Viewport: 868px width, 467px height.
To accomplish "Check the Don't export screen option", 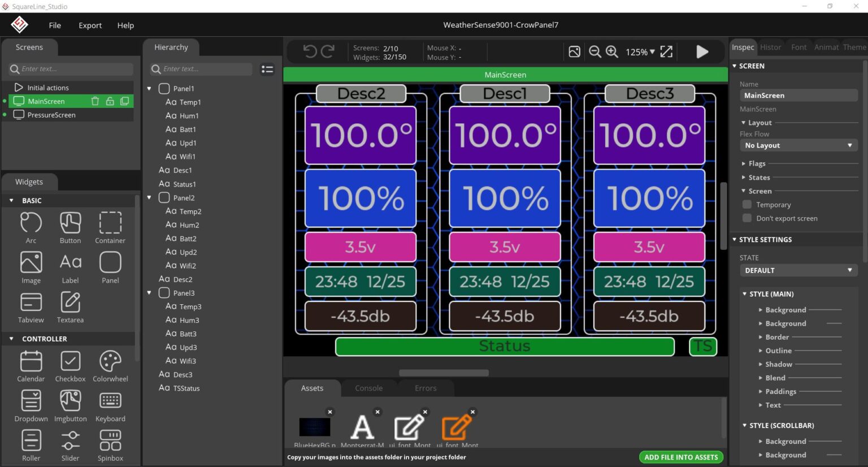I will [747, 218].
